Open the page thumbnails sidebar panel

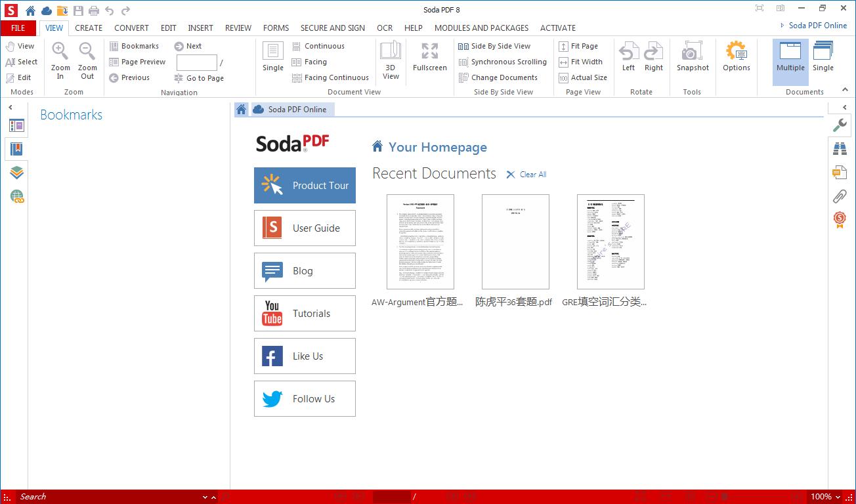tap(16, 125)
